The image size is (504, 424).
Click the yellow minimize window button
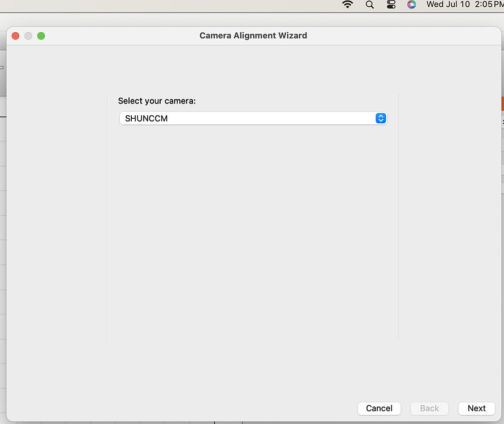pyautogui.click(x=28, y=35)
